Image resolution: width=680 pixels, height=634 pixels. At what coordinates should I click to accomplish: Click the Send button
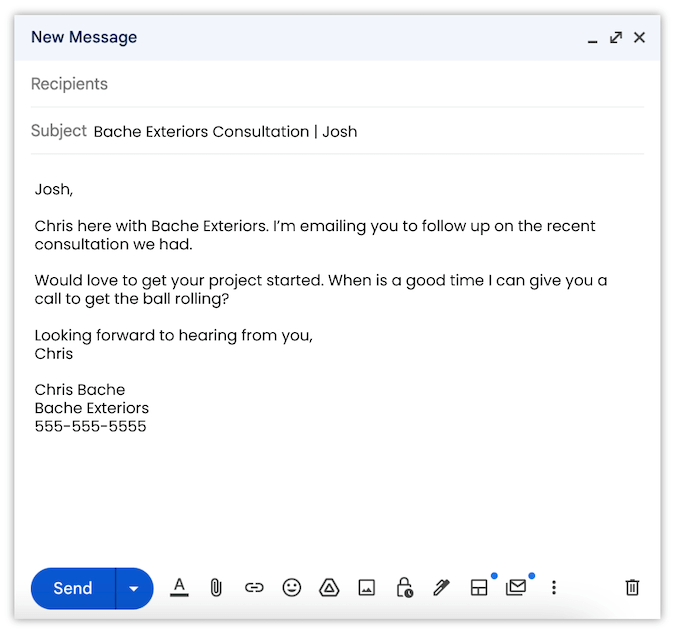pyautogui.click(x=73, y=588)
